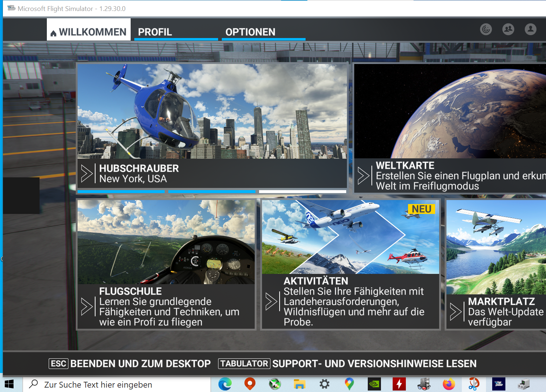The height and width of the screenshot is (392, 546).
Task: Open the Willkommen home tab
Action: 89,29
